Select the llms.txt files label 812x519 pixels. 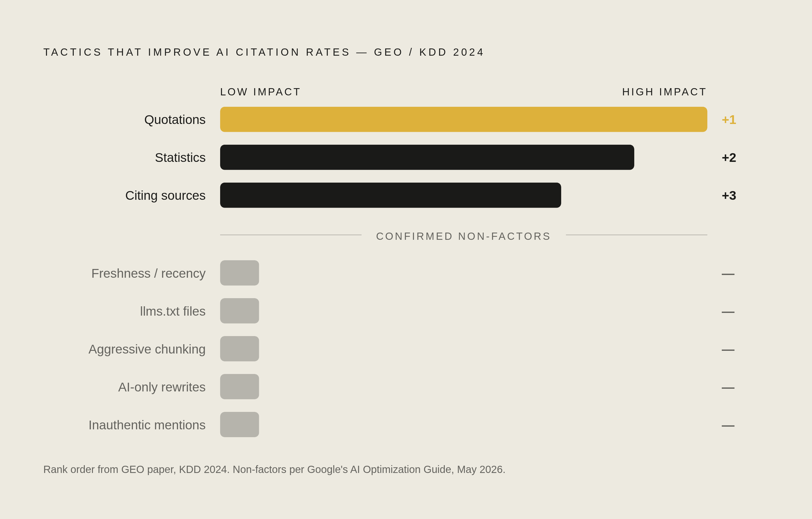(173, 311)
